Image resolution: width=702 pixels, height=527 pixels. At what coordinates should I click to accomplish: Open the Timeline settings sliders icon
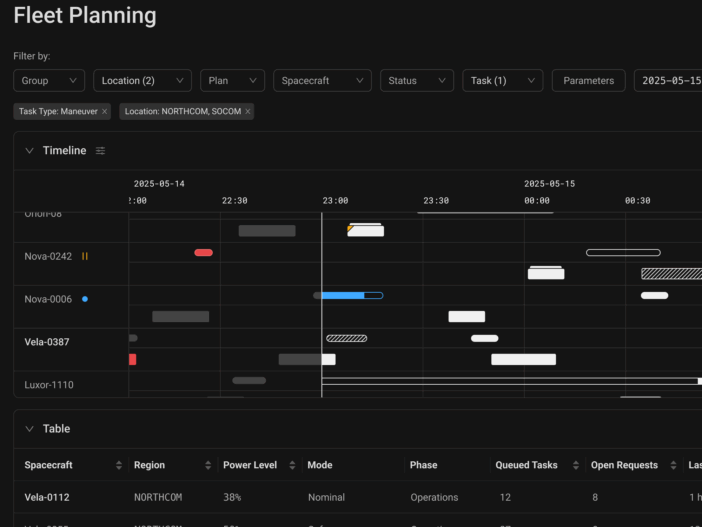point(100,151)
